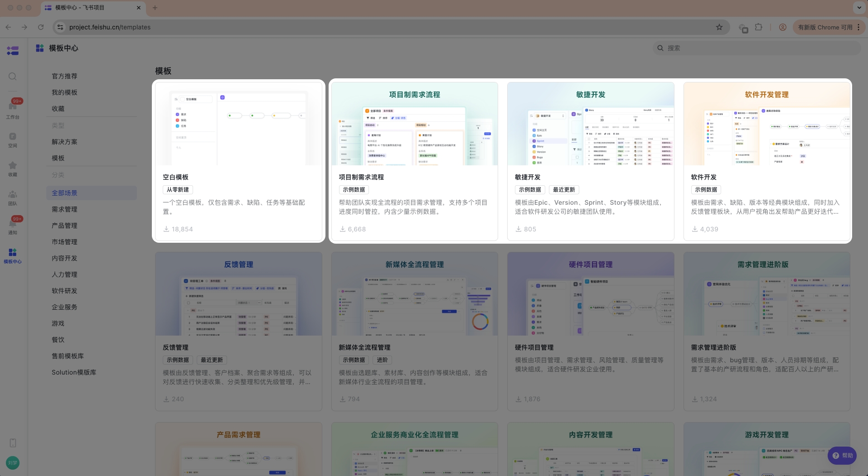Select 模板 type filter
This screenshot has height=476, width=868.
point(58,158)
